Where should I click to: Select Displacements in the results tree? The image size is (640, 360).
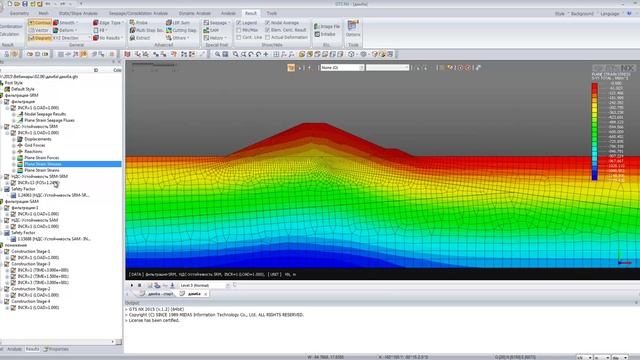(x=38, y=139)
